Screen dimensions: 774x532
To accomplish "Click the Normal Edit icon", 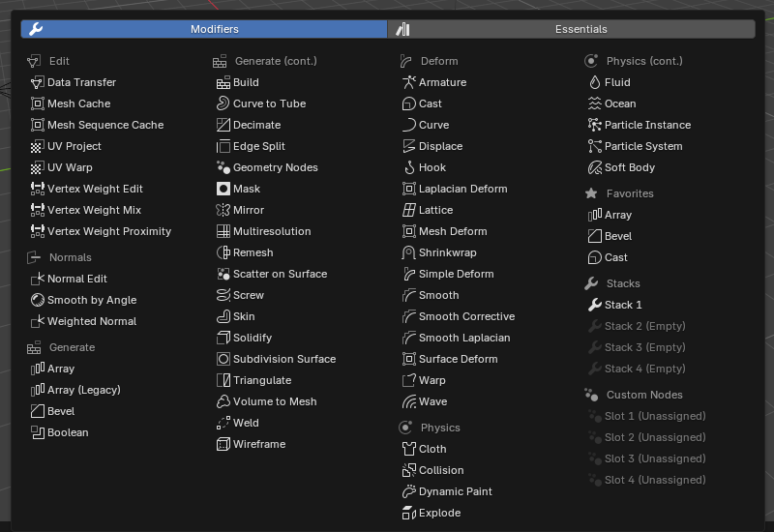I will [x=37, y=279].
